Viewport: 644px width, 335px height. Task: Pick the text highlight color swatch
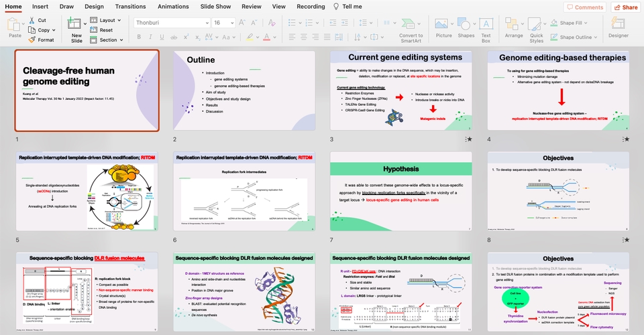point(250,37)
